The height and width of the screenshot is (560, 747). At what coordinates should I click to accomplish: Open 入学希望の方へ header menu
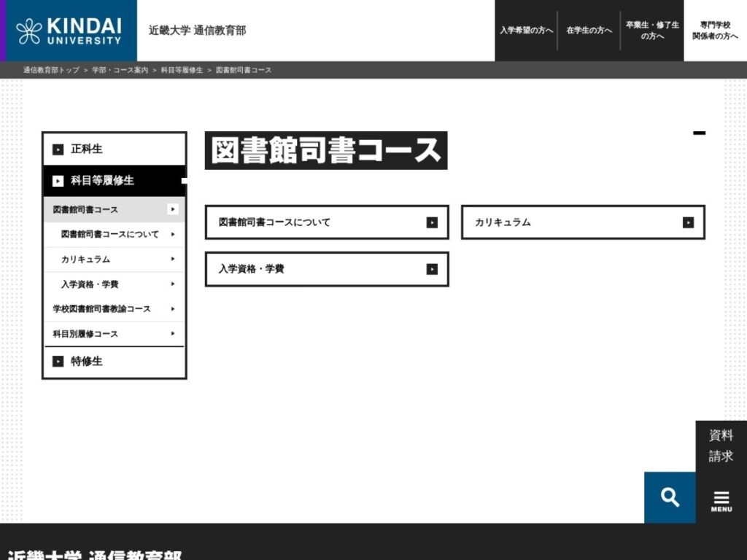coord(526,31)
